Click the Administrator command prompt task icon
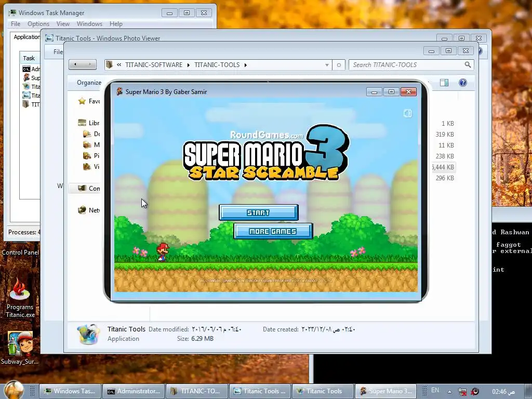The width and height of the screenshot is (532, 399). pos(26,69)
